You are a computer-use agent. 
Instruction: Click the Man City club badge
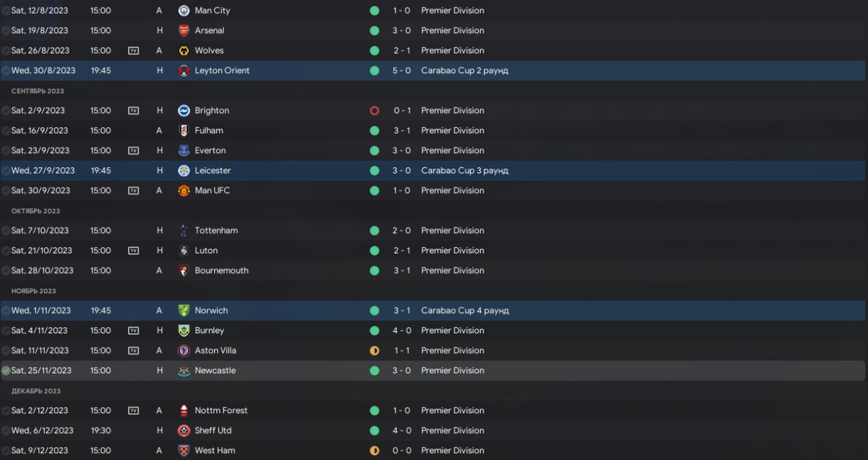click(184, 11)
